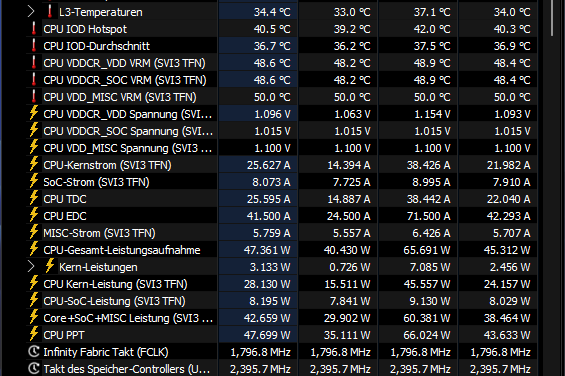Image resolution: width=565 pixels, height=376 pixels.
Task: Select the CPU EDC label
Action: 65,216
